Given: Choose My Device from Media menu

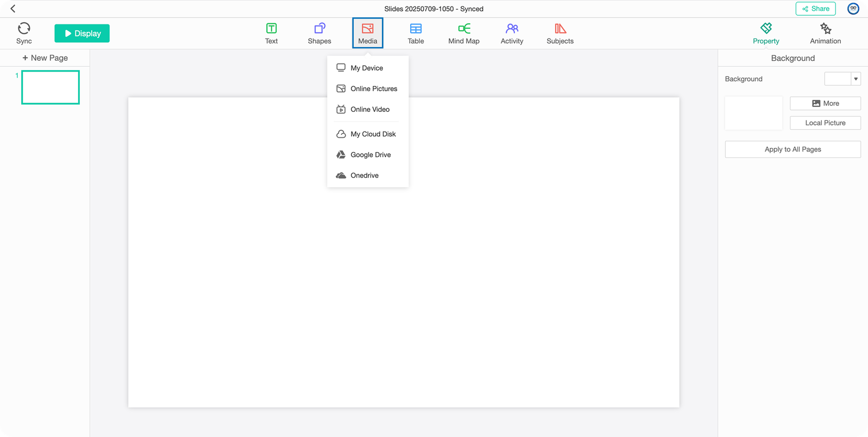Looking at the screenshot, I should click(x=367, y=68).
